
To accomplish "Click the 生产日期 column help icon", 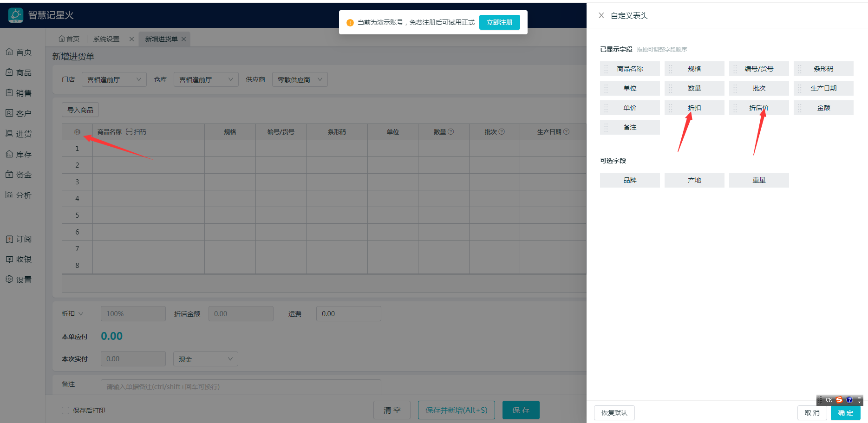I will pyautogui.click(x=566, y=132).
